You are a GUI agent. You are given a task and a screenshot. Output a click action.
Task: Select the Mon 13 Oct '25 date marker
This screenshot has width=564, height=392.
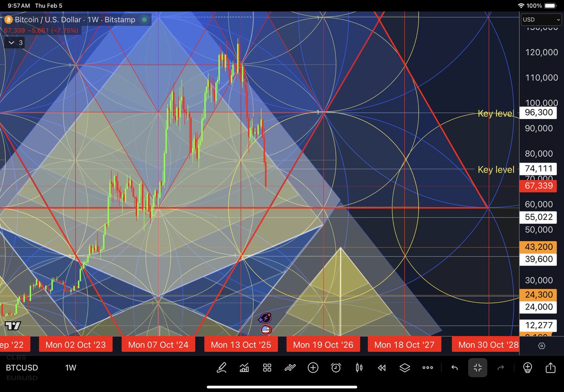(x=241, y=345)
